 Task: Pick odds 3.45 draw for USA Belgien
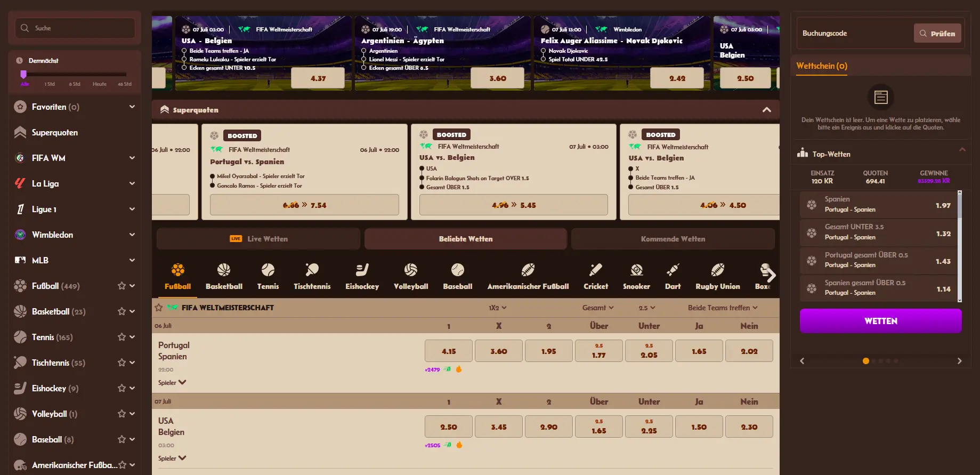pyautogui.click(x=499, y=426)
